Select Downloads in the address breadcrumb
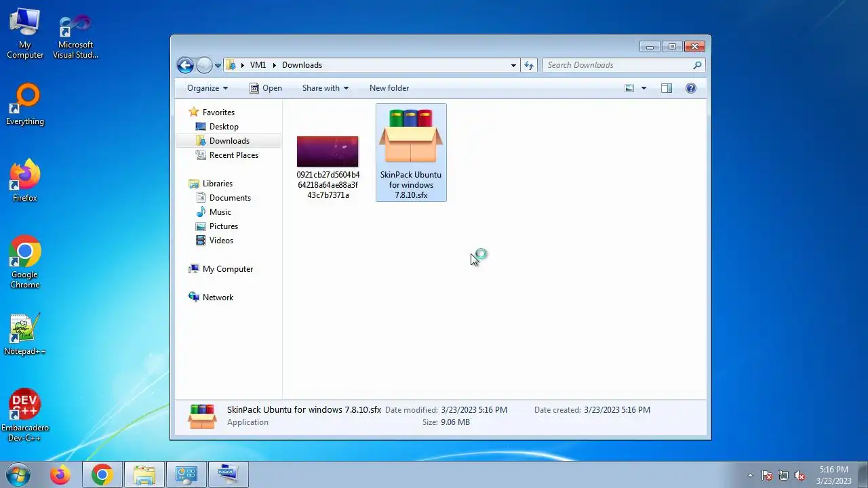The width and height of the screenshot is (868, 488). pos(302,65)
